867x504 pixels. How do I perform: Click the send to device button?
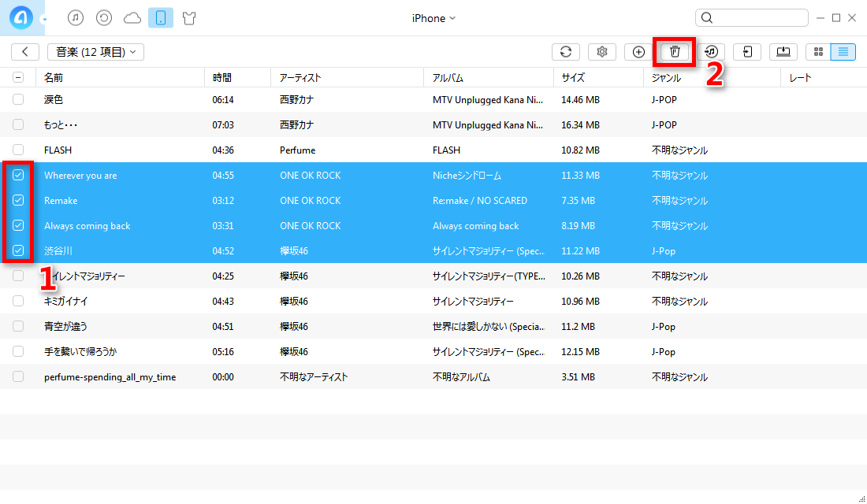point(747,52)
